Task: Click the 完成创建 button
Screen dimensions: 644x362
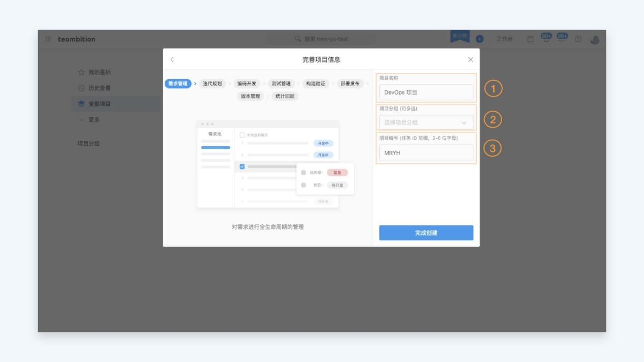Action: (x=426, y=233)
